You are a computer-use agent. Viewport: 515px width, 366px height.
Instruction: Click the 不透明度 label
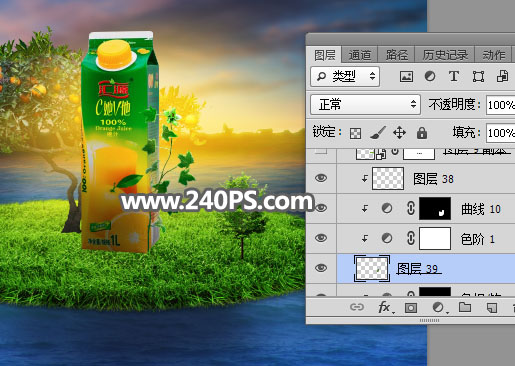coord(455,105)
